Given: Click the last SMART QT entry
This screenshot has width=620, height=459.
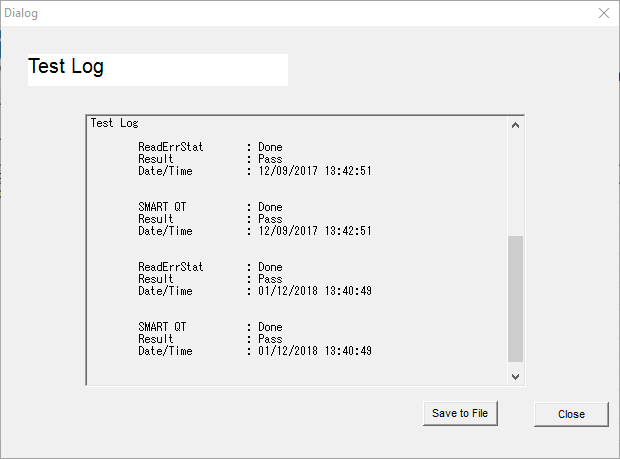Looking at the screenshot, I should 162,327.
